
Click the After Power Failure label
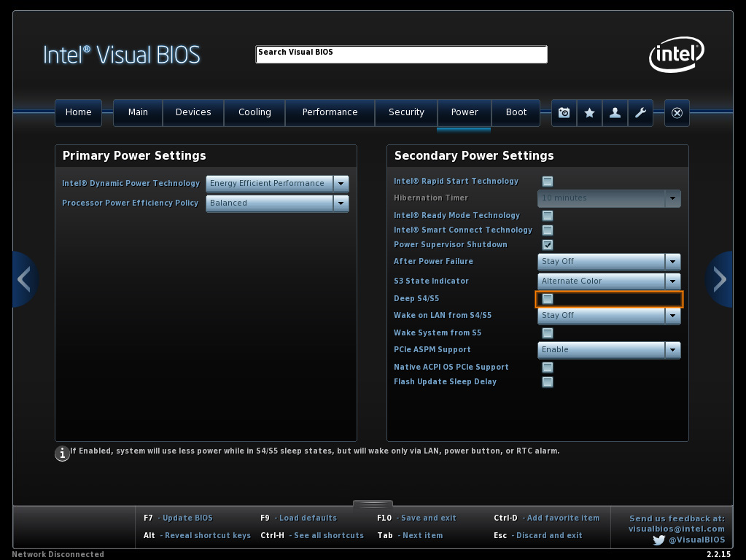(433, 262)
